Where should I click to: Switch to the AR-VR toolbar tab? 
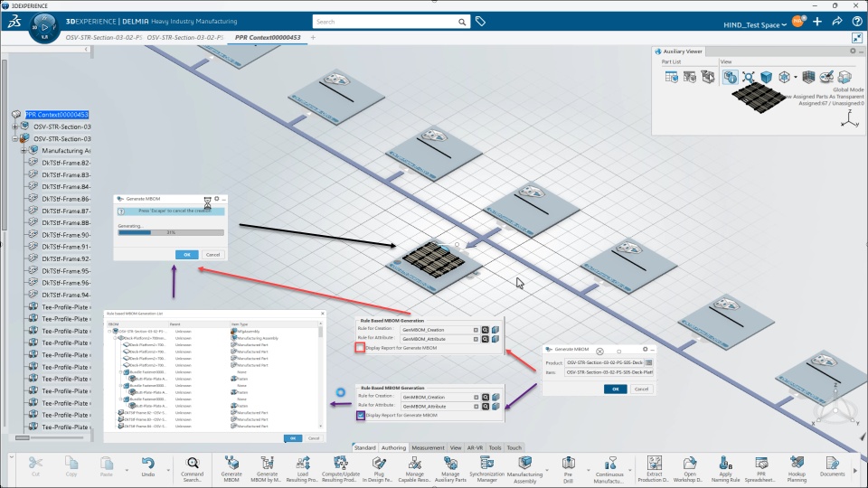click(475, 447)
